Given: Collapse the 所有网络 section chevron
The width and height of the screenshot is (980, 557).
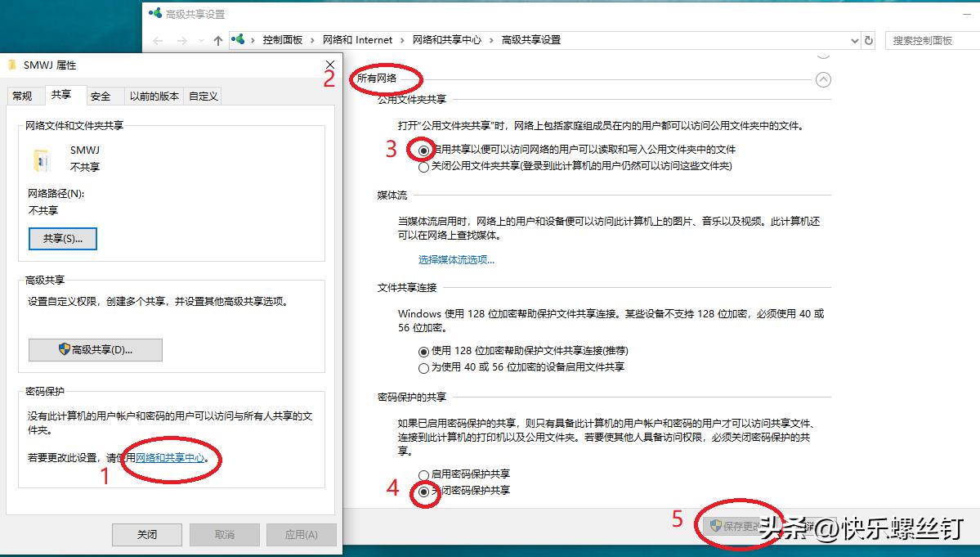Looking at the screenshot, I should (x=824, y=79).
